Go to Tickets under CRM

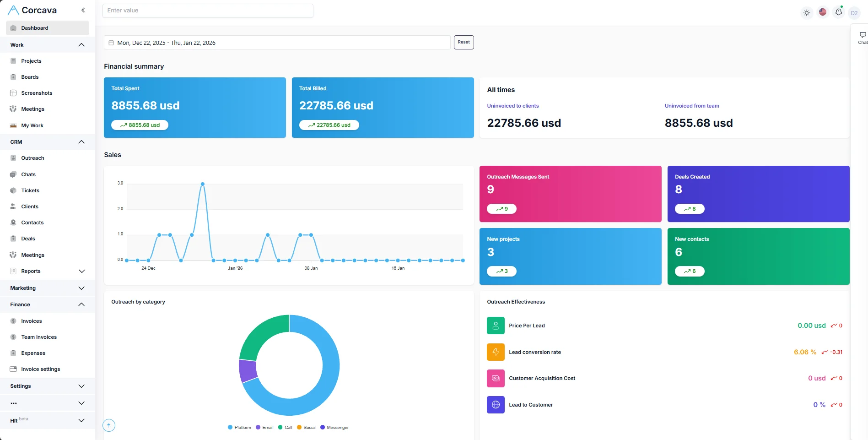click(30, 190)
